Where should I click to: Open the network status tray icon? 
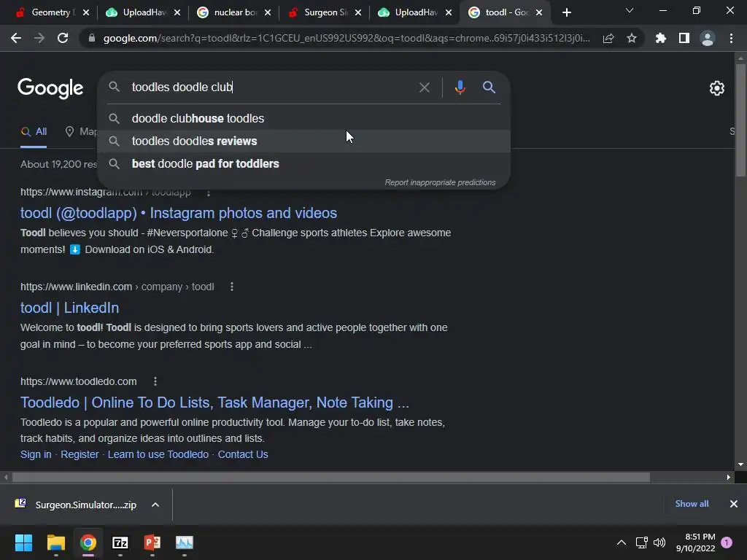(x=641, y=542)
